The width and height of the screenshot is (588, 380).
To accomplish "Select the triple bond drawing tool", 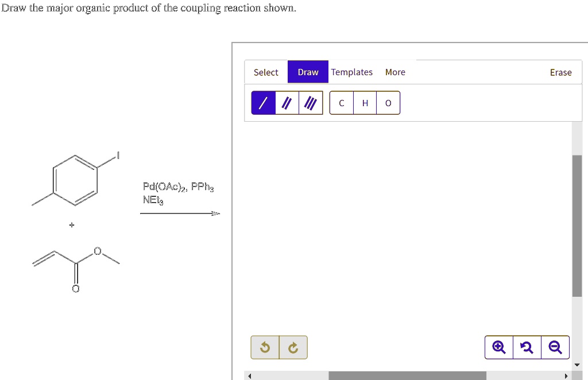I will (x=310, y=102).
